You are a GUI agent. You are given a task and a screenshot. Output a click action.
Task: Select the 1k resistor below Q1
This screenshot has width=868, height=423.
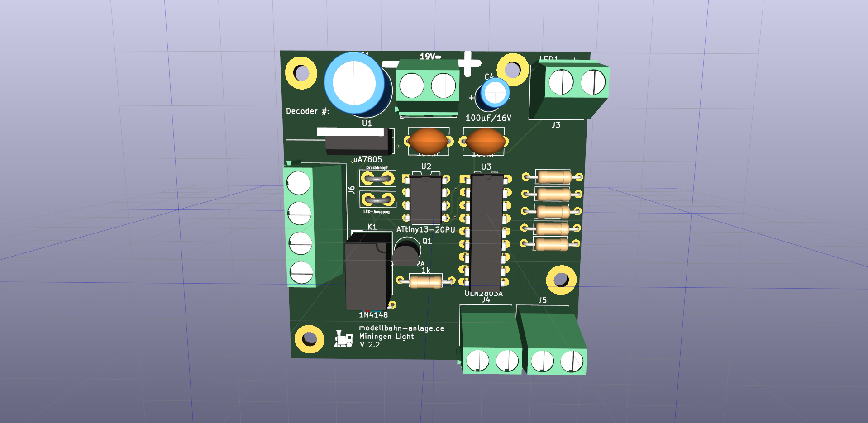coord(425,281)
